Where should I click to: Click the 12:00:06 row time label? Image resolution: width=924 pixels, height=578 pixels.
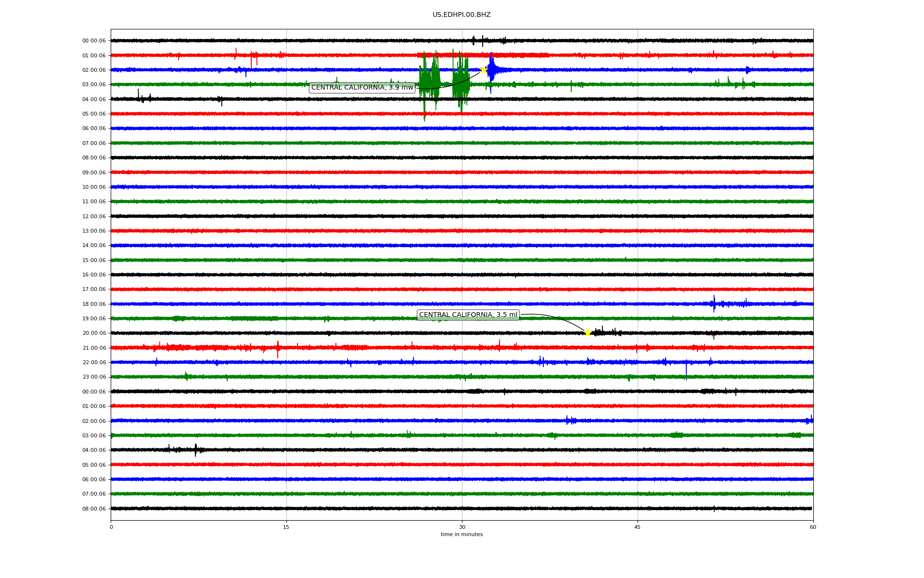[x=94, y=217]
